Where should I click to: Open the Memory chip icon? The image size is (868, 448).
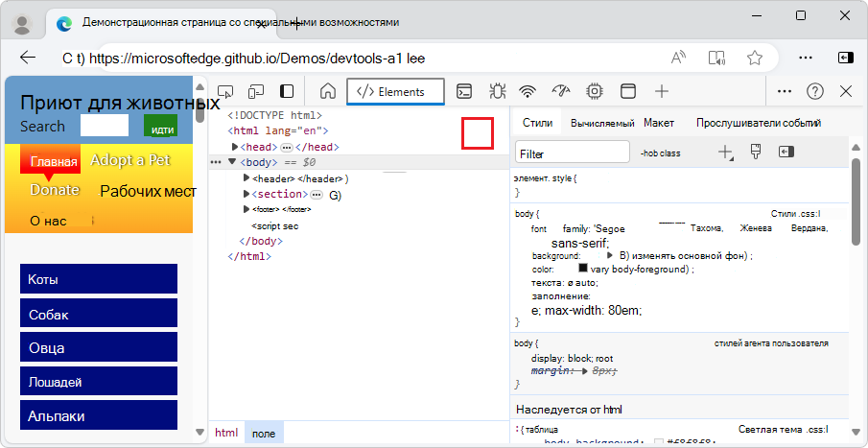tap(595, 91)
